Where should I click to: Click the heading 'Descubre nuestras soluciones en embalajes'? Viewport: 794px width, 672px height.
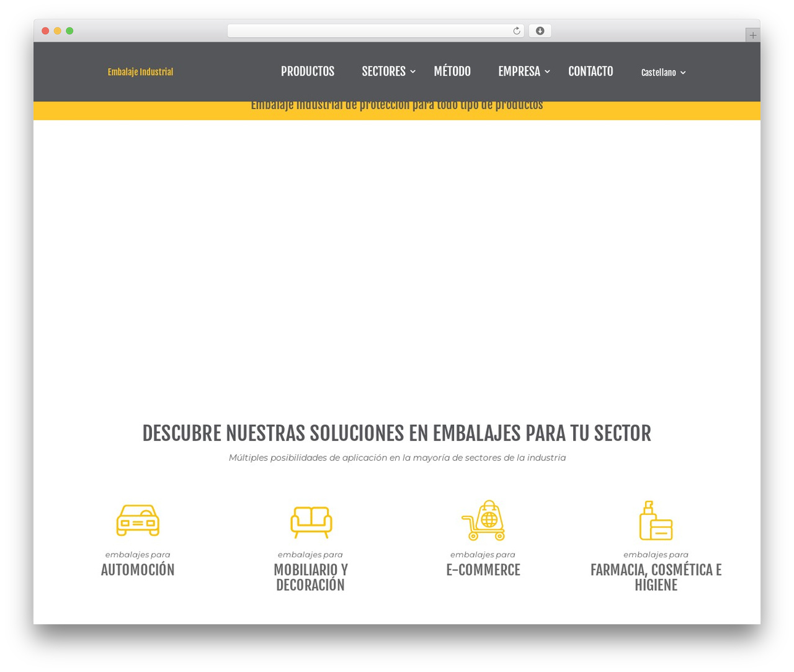pyautogui.click(x=397, y=433)
